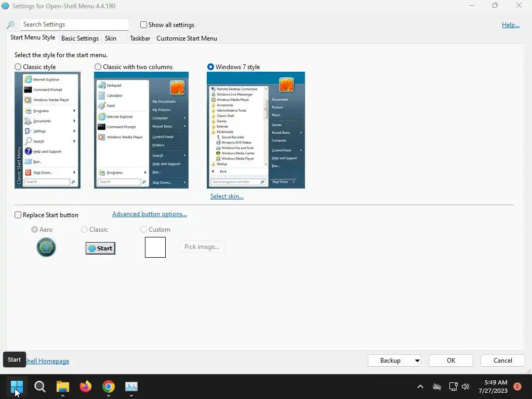Click the cloud sync tray icon
Screen dimensions: 532x399
click(437, 387)
